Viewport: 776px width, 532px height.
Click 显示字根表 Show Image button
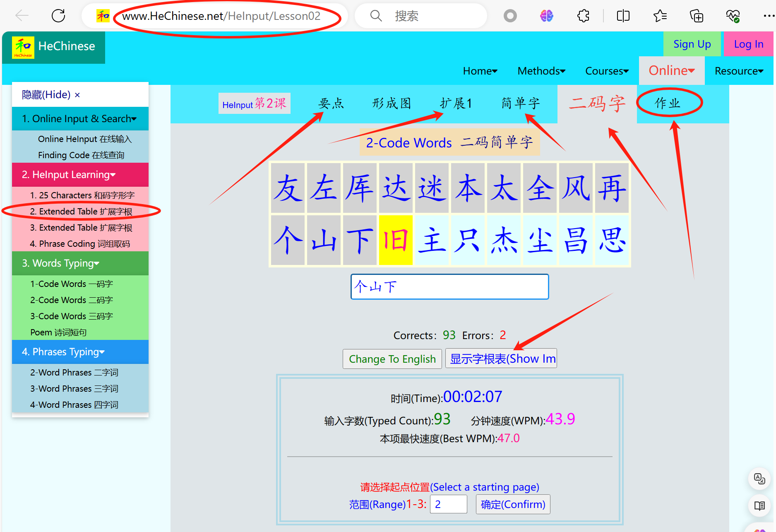click(x=501, y=359)
